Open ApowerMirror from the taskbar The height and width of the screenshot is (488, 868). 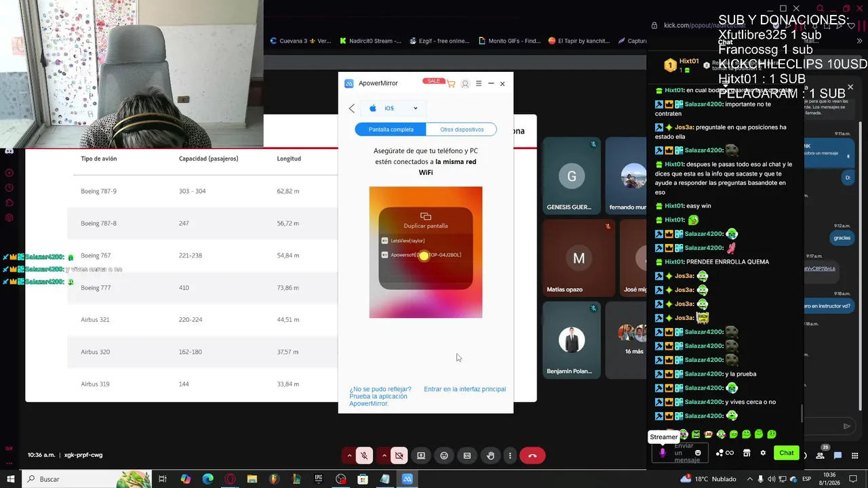[x=408, y=479]
